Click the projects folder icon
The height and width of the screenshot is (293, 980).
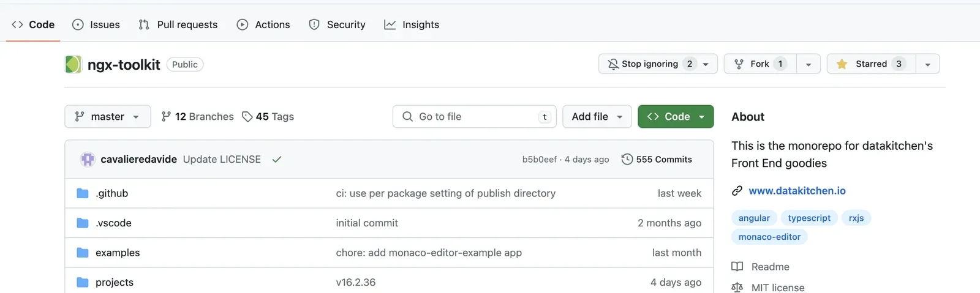pyautogui.click(x=83, y=282)
